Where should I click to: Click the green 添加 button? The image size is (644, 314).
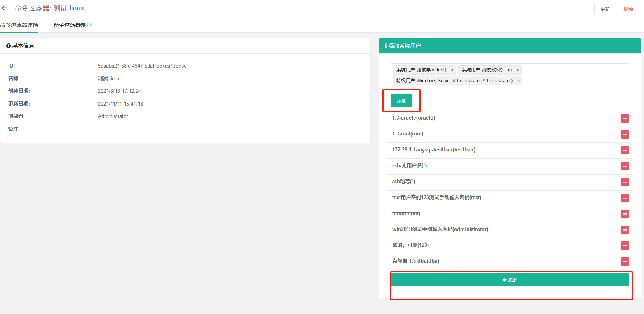[401, 101]
